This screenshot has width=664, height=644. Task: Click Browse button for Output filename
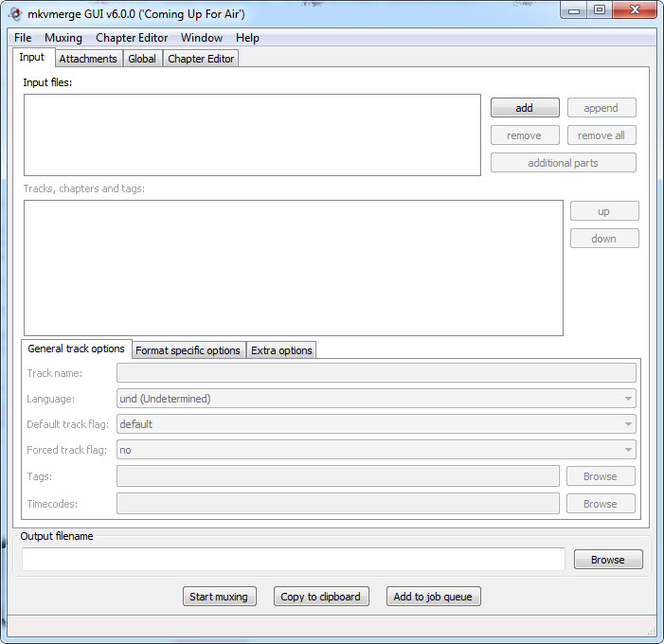pos(608,560)
